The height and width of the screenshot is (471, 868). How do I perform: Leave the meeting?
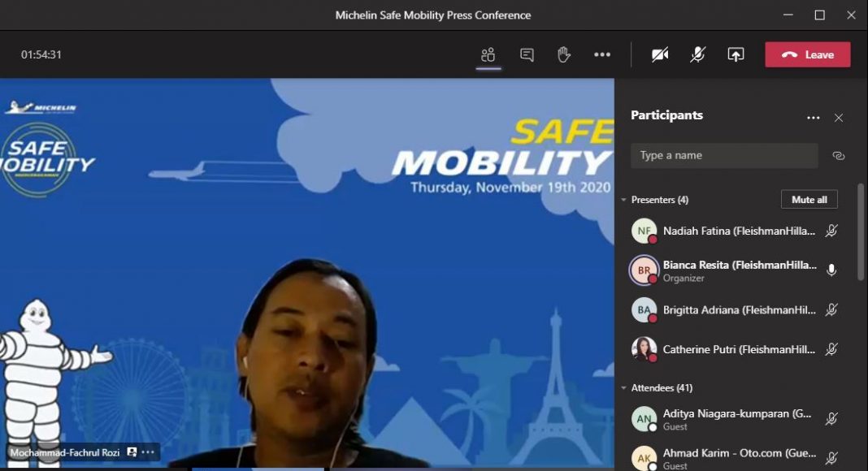click(x=807, y=55)
